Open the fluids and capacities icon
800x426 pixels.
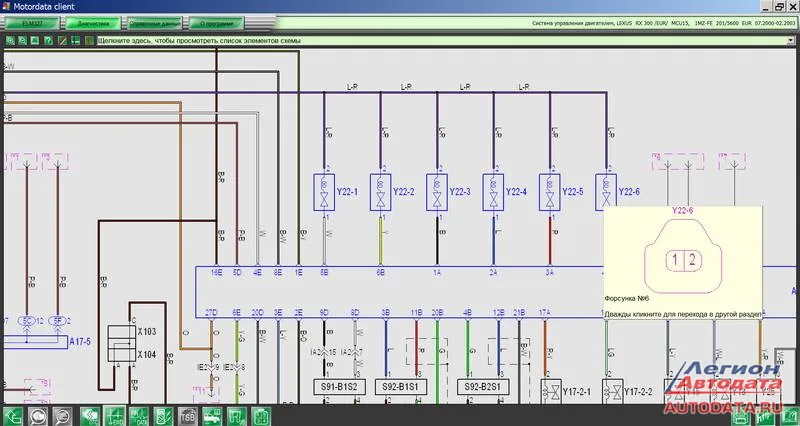(237, 416)
